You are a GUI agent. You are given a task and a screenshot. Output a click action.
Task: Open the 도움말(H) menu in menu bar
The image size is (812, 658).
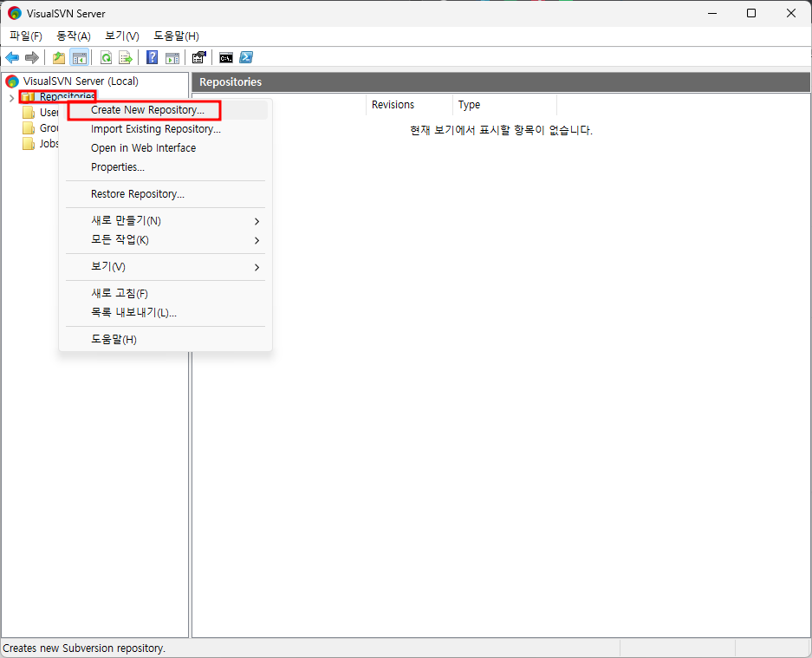176,36
